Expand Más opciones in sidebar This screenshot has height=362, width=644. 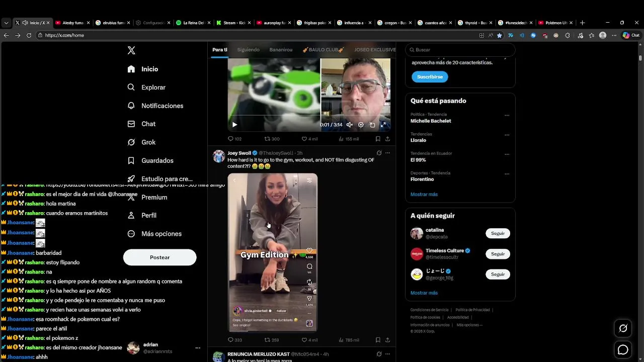click(154, 234)
